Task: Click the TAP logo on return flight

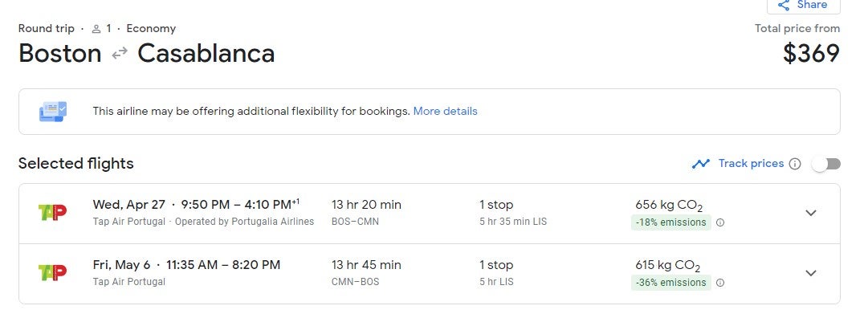Action: [x=52, y=272]
